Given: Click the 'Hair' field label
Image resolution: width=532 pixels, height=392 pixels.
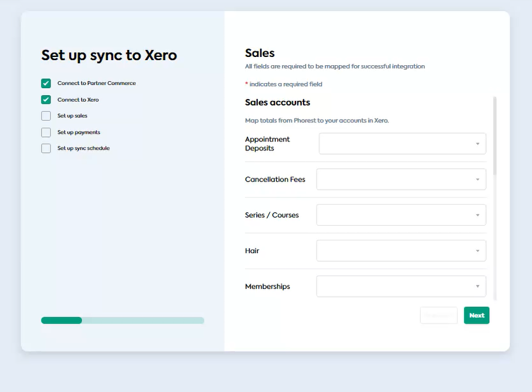Looking at the screenshot, I should click(252, 251).
